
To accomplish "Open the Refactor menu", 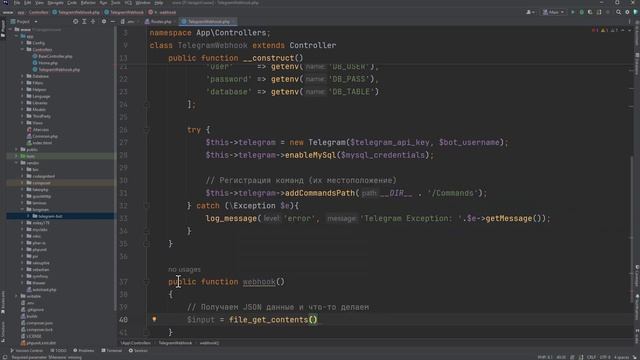I will pyautogui.click(x=88, y=3).
